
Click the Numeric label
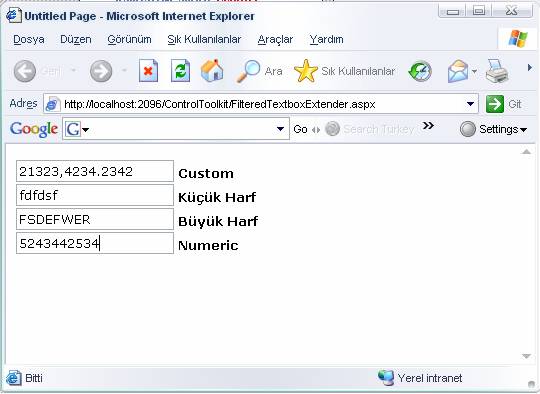pos(208,245)
